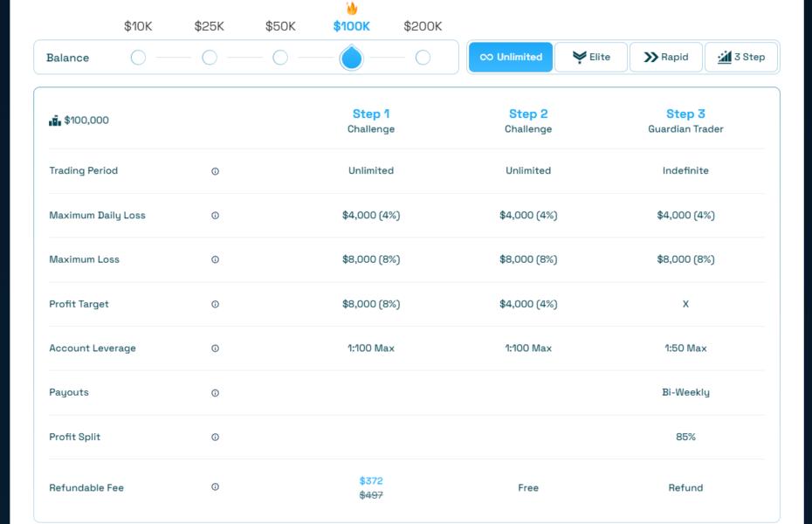Screen dimensions: 812x524
Task: Click the Balance label
Action: [x=67, y=58]
